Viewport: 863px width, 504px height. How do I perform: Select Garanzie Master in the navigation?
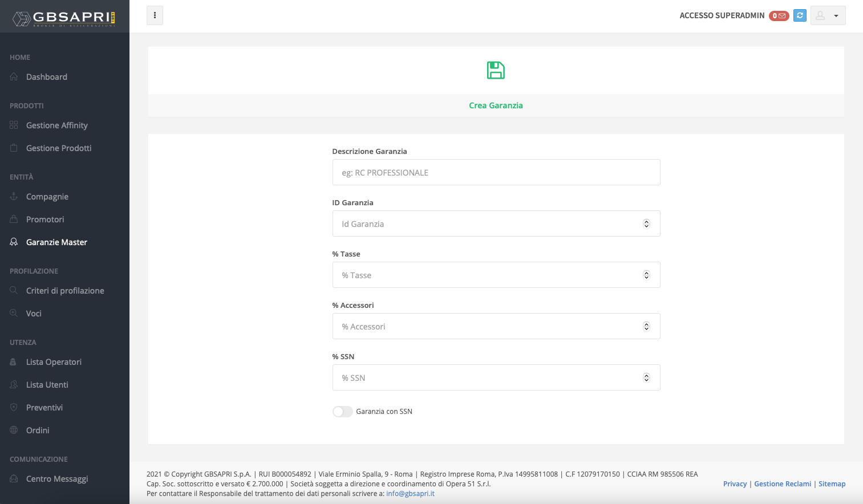point(56,242)
